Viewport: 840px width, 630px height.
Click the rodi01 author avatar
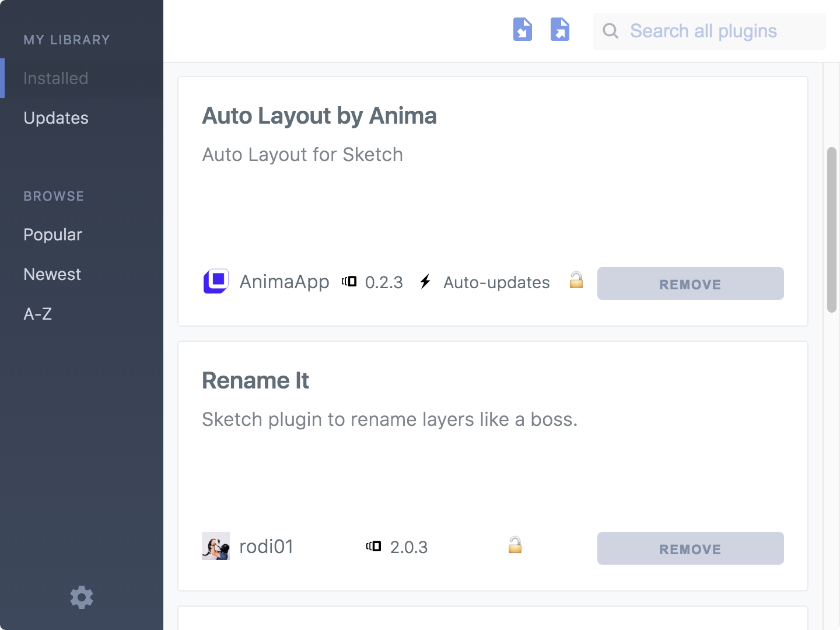[x=216, y=546]
